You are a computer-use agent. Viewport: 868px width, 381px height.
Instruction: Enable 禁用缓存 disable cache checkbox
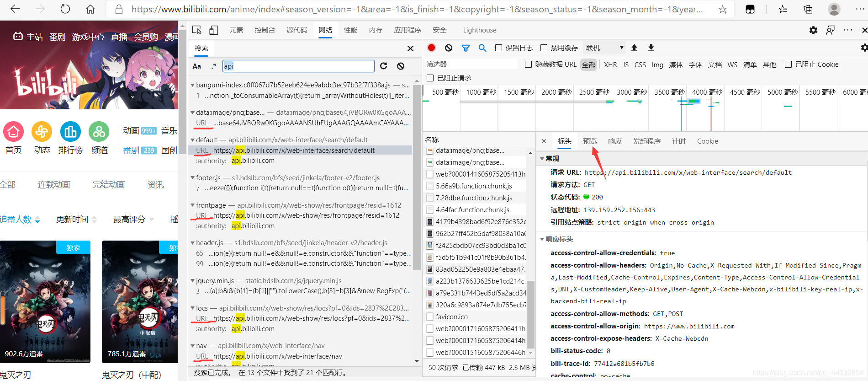[x=544, y=48]
